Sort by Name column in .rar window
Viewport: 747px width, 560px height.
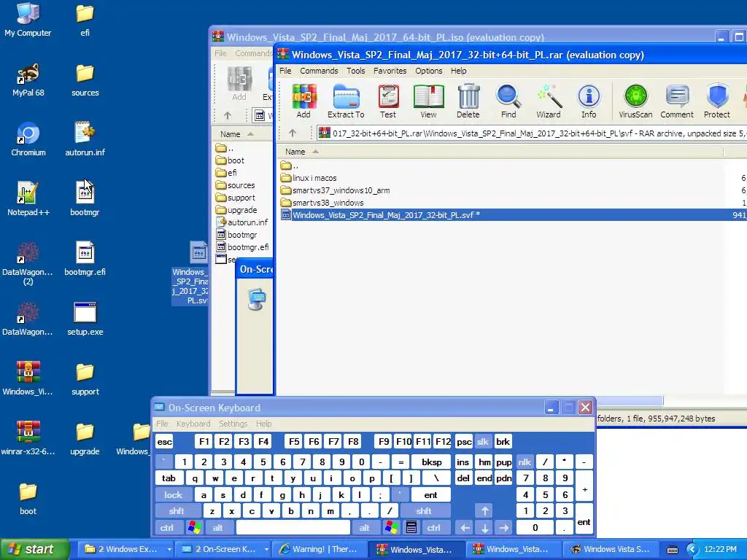point(500,152)
